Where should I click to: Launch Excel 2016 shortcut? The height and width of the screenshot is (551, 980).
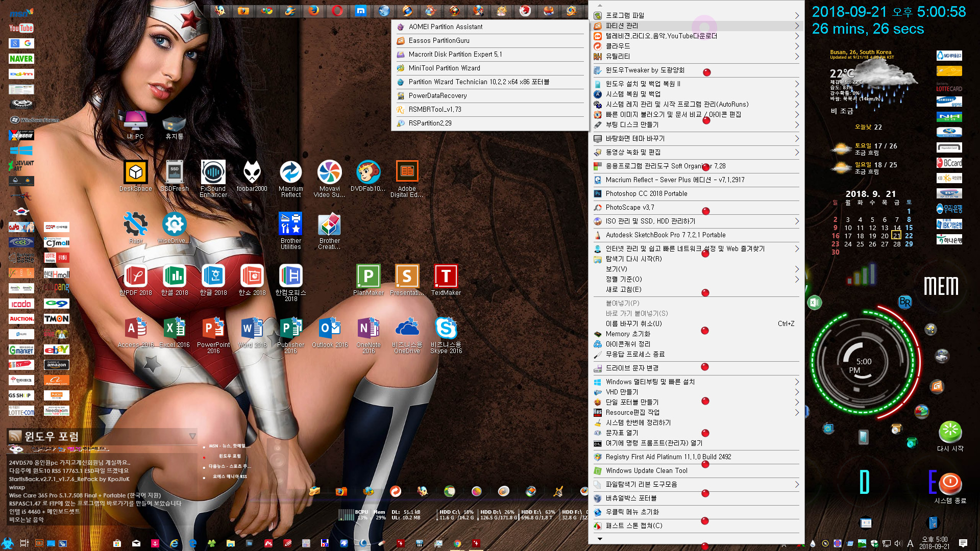pyautogui.click(x=175, y=332)
